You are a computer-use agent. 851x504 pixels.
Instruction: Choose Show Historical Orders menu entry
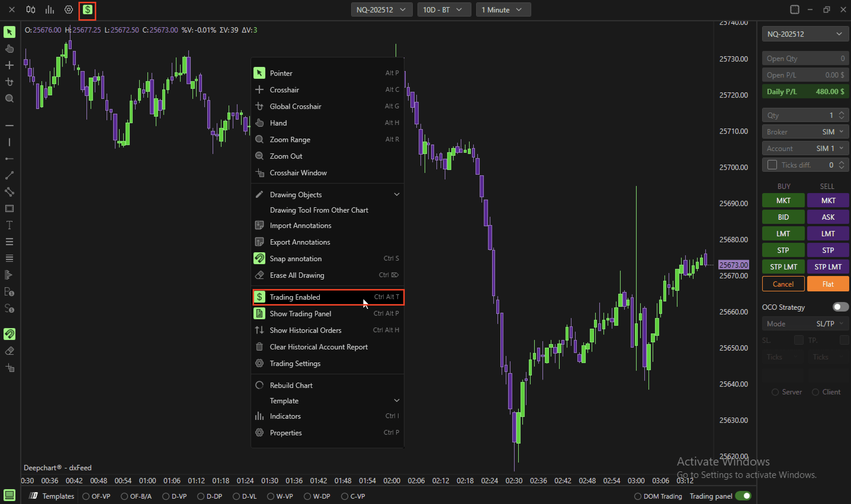point(305,330)
